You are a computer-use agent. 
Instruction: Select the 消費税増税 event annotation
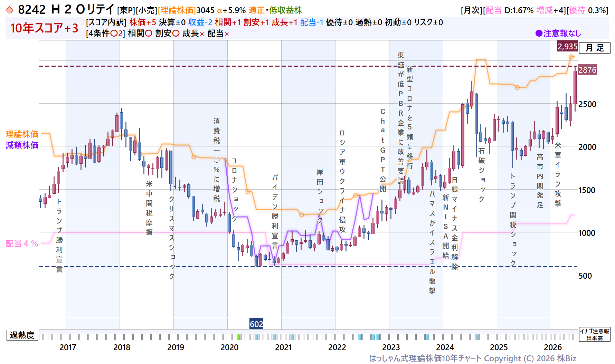click(x=217, y=160)
